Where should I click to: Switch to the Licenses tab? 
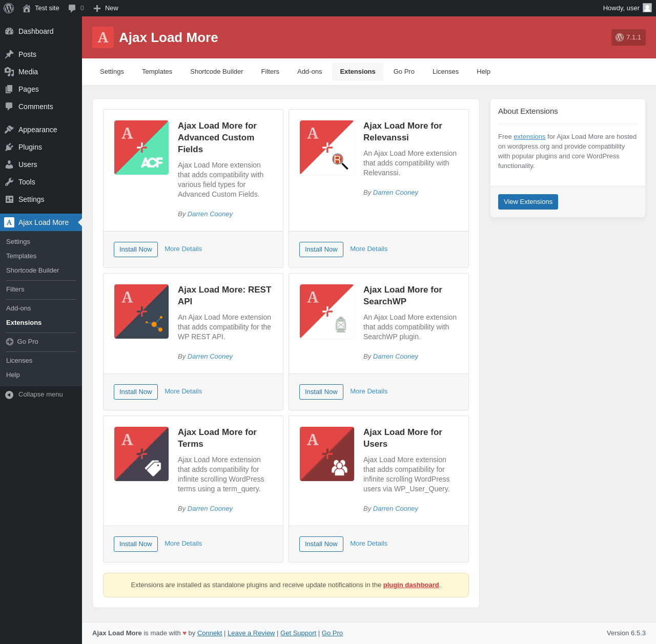coord(445,72)
